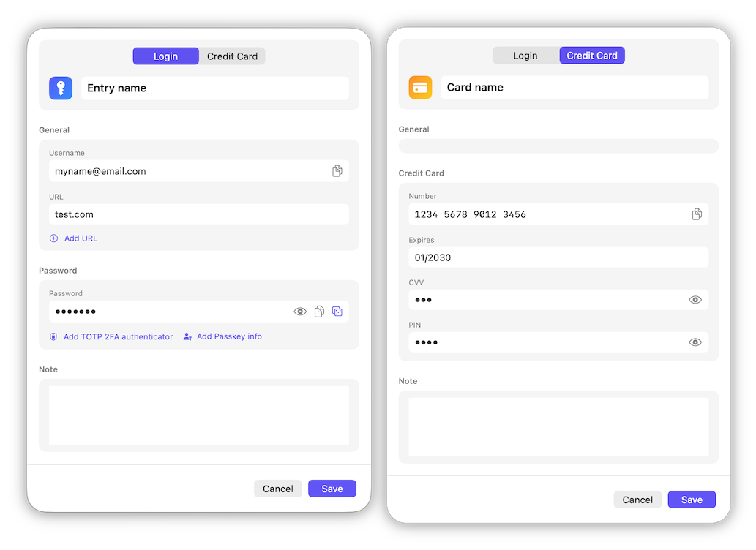
Task: Switch to Credit Card tab in the login window
Action: [x=233, y=56]
